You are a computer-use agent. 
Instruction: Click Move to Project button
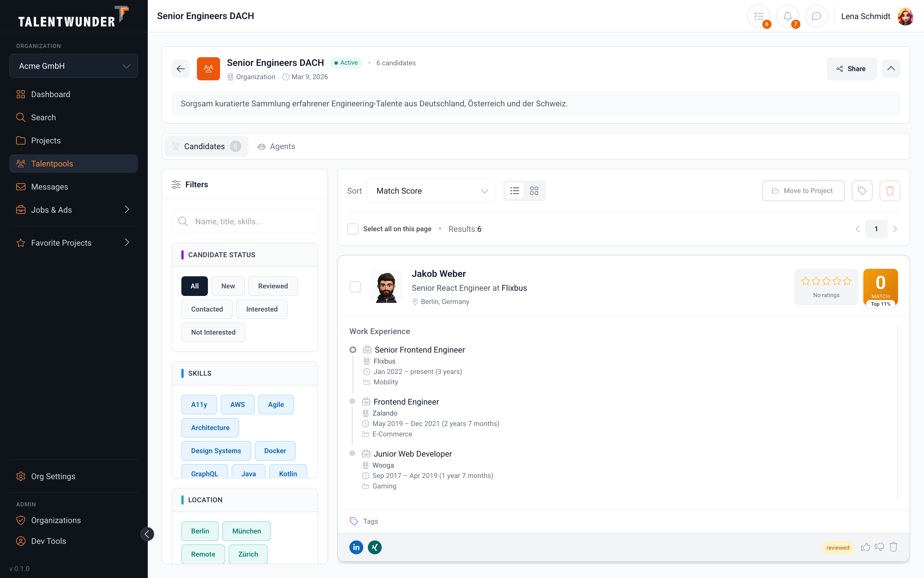[x=803, y=191]
